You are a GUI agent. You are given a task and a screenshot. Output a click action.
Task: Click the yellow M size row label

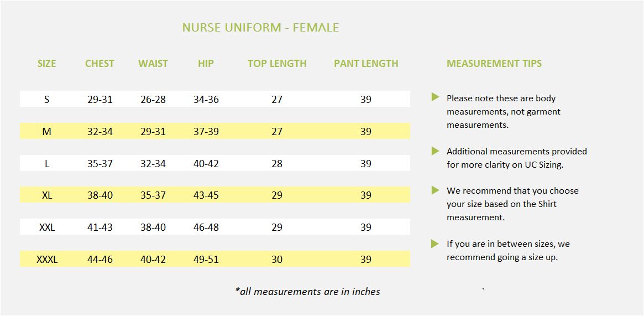(x=47, y=132)
